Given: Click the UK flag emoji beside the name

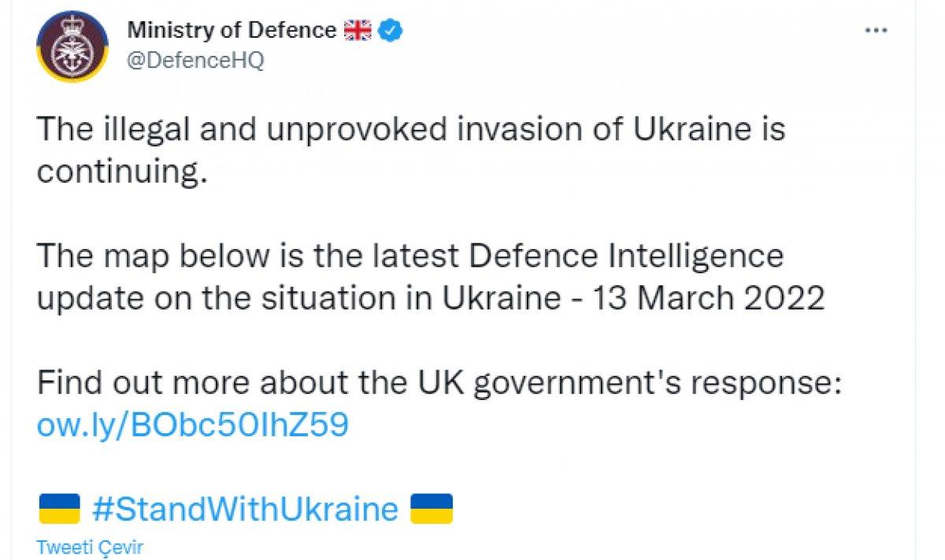Looking at the screenshot, I should 357,31.
